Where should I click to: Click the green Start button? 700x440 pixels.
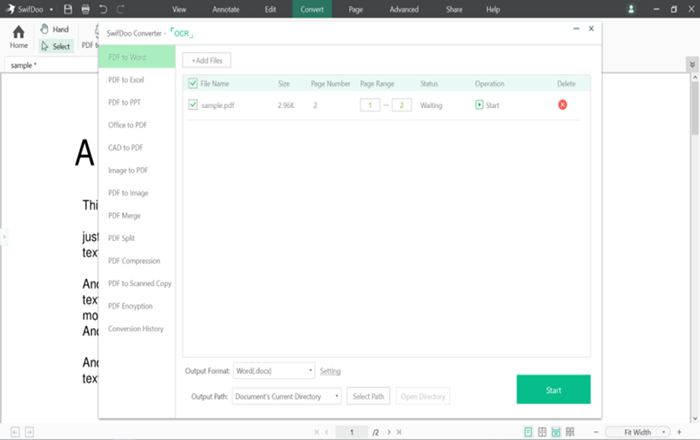click(554, 390)
